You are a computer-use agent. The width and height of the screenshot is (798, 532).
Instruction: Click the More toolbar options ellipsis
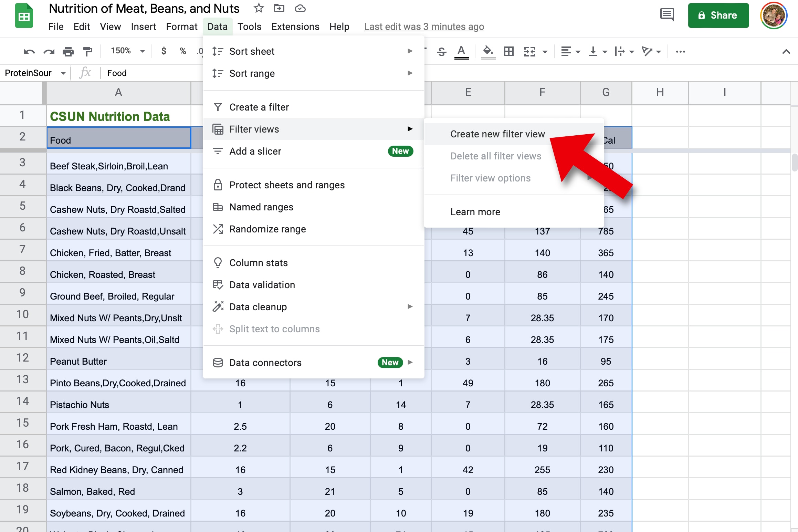[x=680, y=52]
